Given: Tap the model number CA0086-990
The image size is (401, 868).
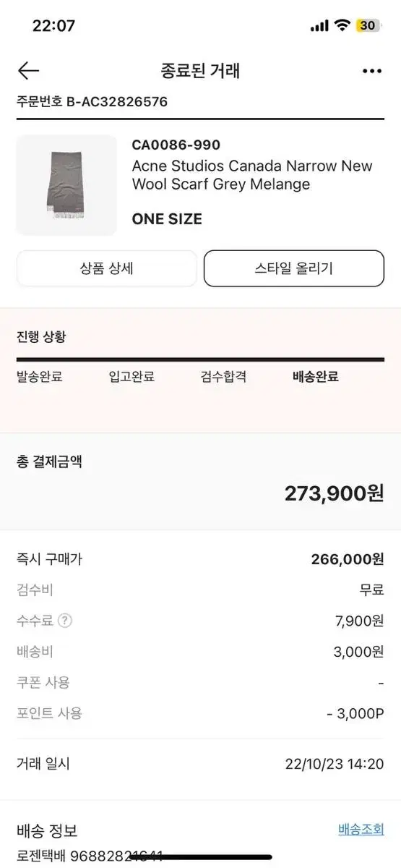Looking at the screenshot, I should coord(176,145).
